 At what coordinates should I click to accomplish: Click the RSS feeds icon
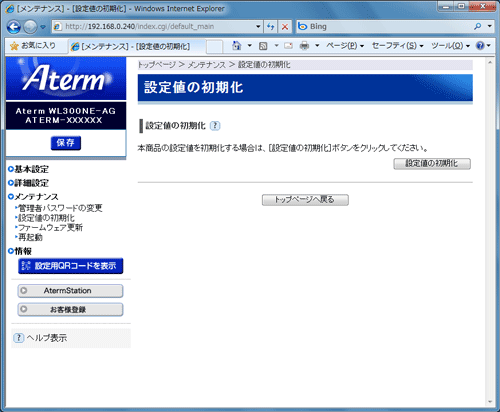(x=263, y=46)
